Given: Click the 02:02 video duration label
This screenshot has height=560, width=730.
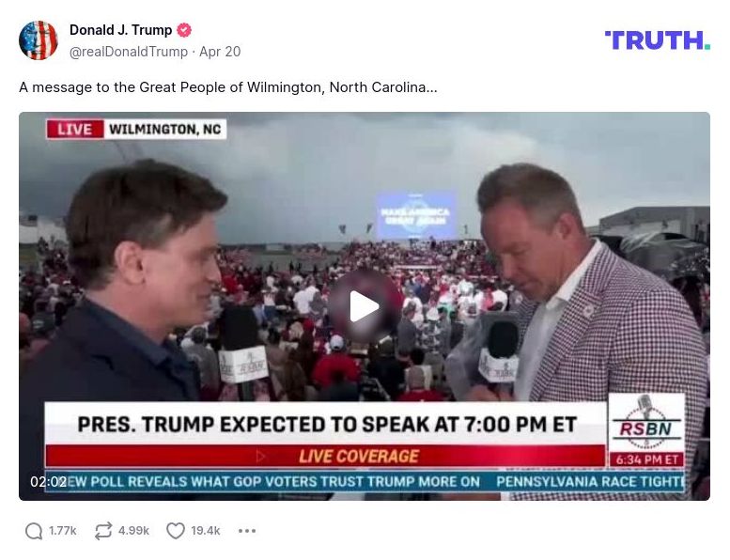Looking at the screenshot, I should tap(49, 482).
